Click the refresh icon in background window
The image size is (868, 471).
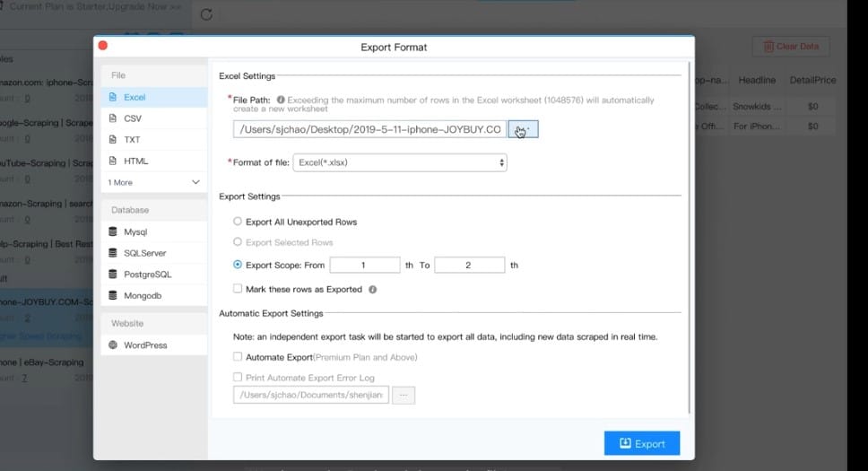[x=206, y=14]
